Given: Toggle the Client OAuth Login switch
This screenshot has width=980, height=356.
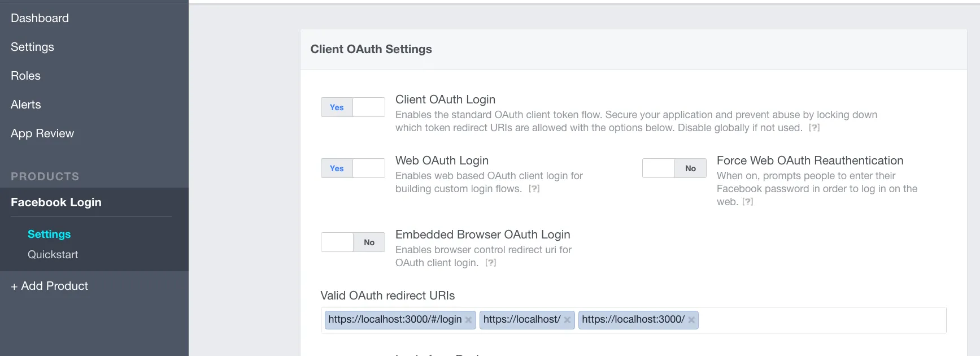Looking at the screenshot, I should coord(352,107).
